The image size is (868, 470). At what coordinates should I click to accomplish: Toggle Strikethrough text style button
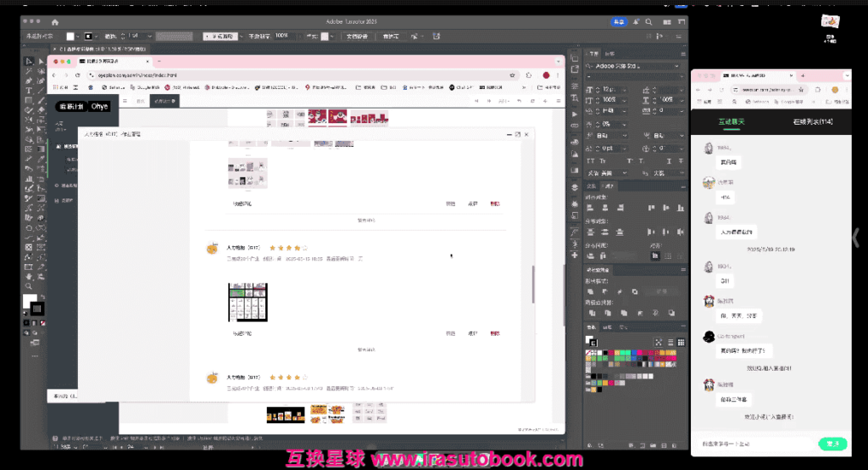click(x=681, y=161)
